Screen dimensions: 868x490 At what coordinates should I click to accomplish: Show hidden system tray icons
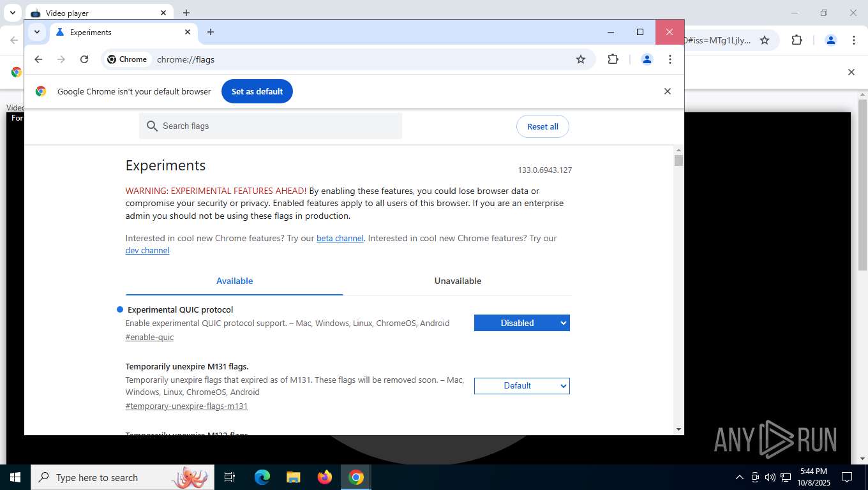pos(740,477)
